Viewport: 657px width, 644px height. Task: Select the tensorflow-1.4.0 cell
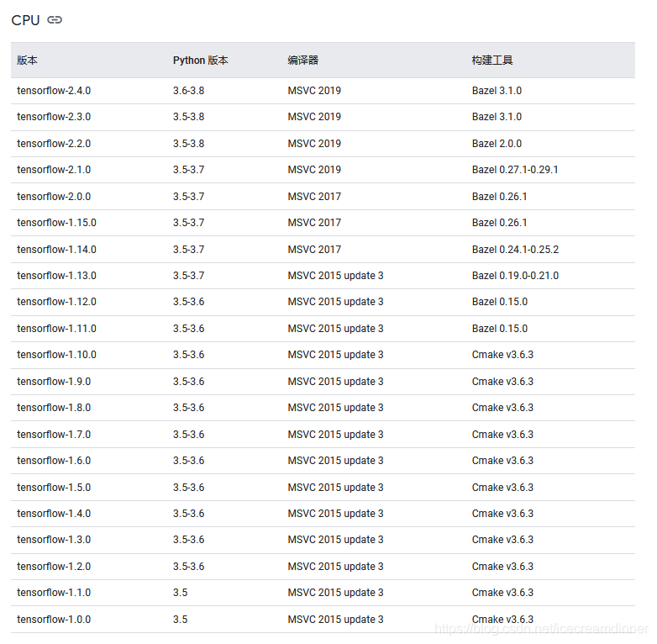pos(54,513)
